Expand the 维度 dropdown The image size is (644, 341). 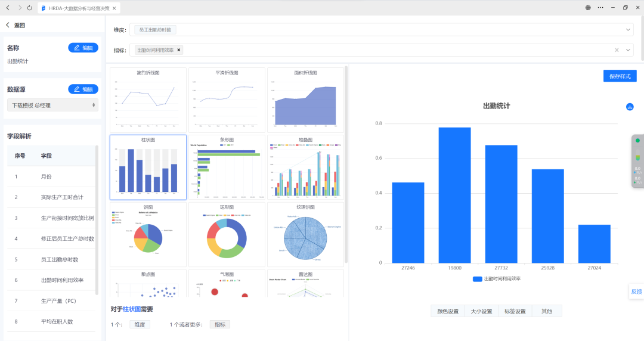tap(628, 30)
